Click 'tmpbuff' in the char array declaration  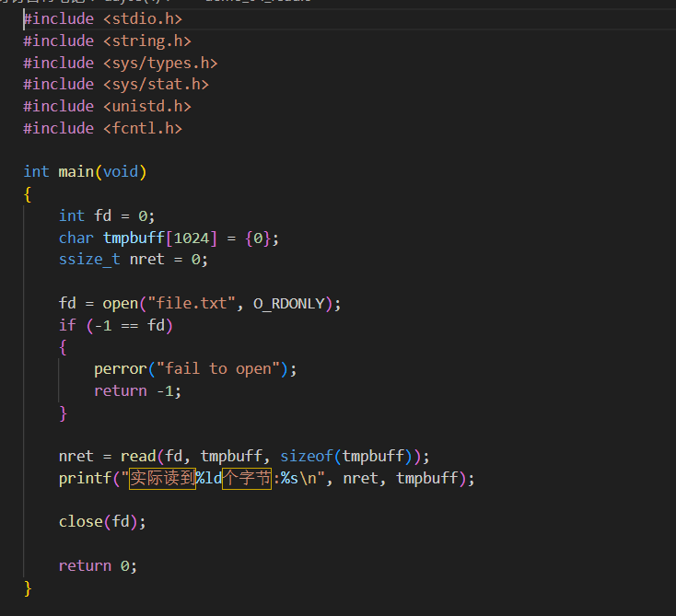coord(134,238)
